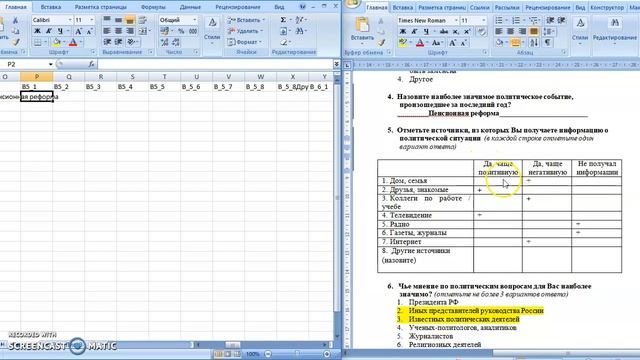
Task: Select column Q header in Excel
Action: tap(69, 77)
